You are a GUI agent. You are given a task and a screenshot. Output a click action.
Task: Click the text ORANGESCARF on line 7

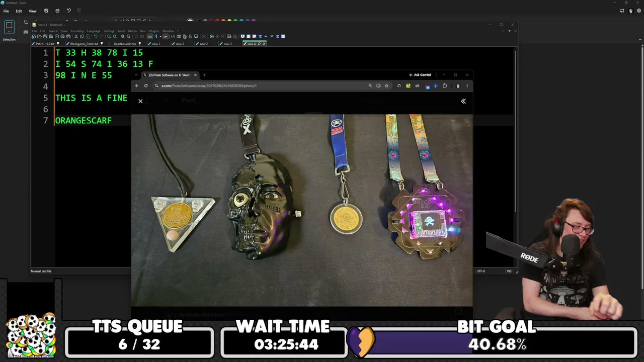[84, 121]
